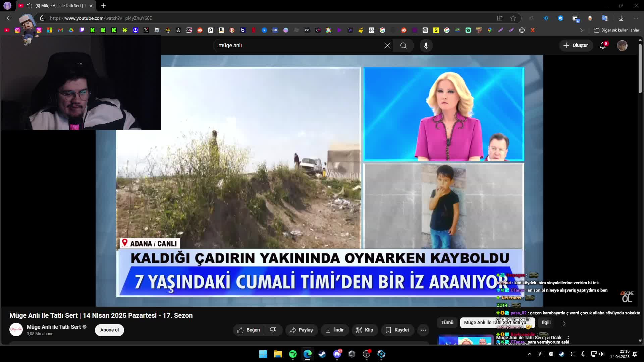Clear the YouTube search text with the X
Image resolution: width=644 pixels, height=362 pixels.
pos(387,46)
